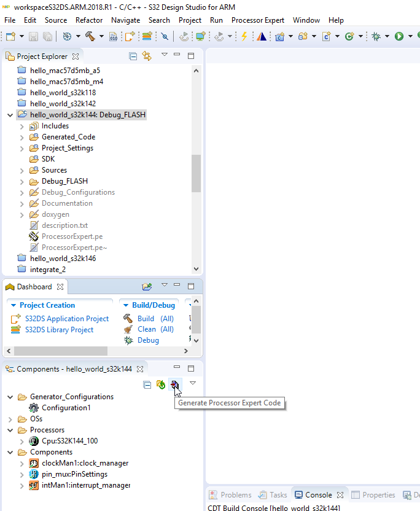Open the Project menu

pos(190,20)
